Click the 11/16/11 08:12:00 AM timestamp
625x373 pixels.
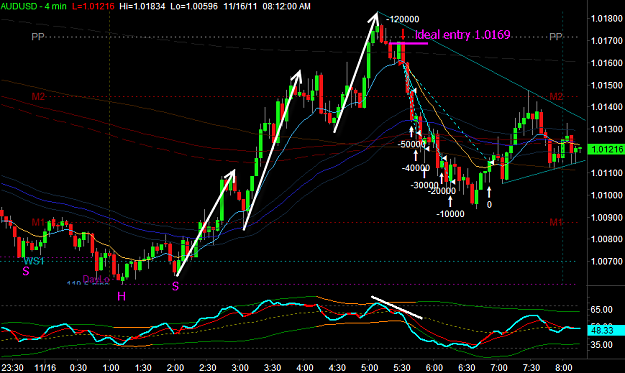(x=267, y=6)
